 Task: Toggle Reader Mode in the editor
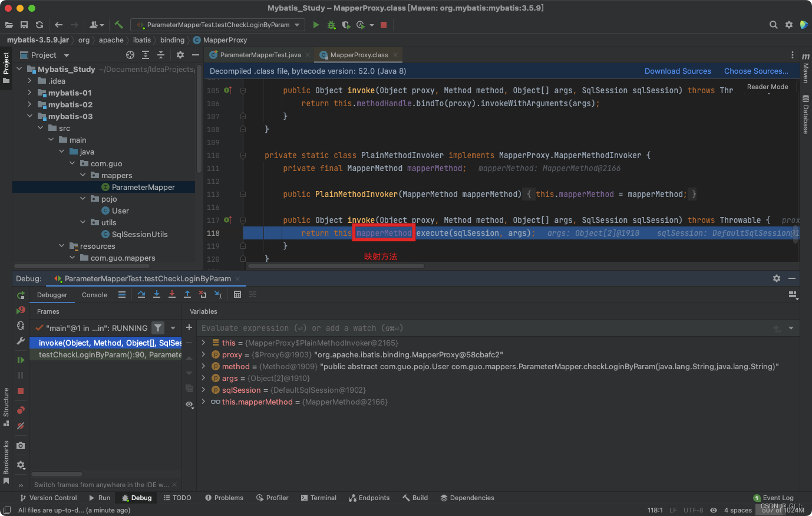767,87
